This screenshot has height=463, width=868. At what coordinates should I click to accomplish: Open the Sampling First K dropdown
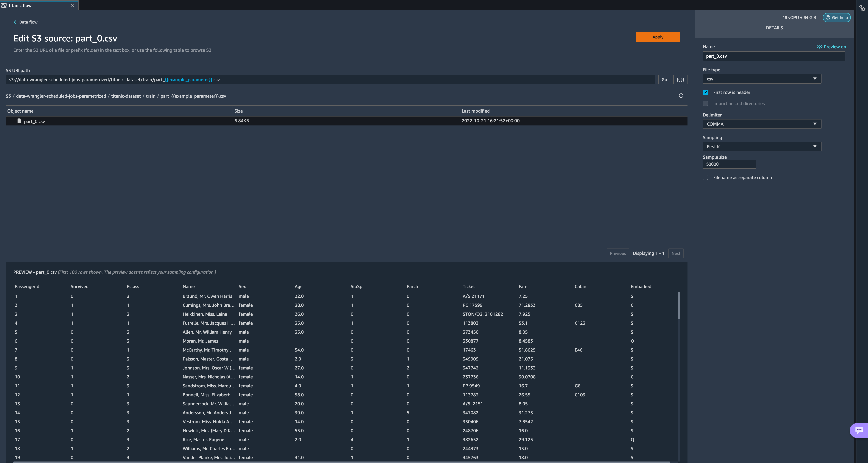[762, 147]
